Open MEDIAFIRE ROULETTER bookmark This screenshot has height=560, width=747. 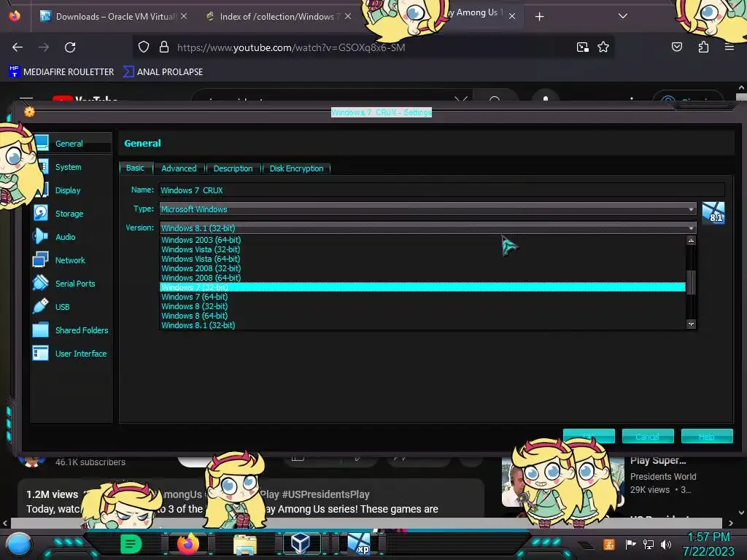(x=61, y=72)
